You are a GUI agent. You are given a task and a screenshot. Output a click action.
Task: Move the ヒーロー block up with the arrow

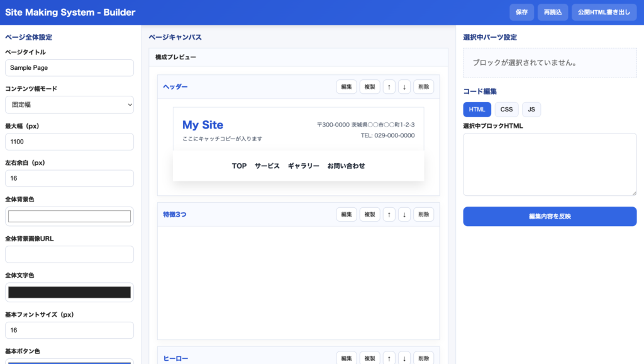pos(389,358)
